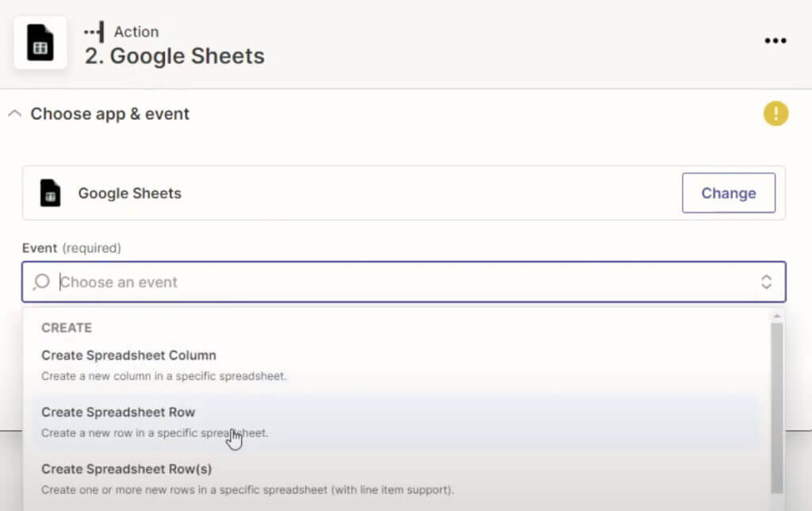Click the Change button for Google Sheets
812x511 pixels.
(x=728, y=192)
